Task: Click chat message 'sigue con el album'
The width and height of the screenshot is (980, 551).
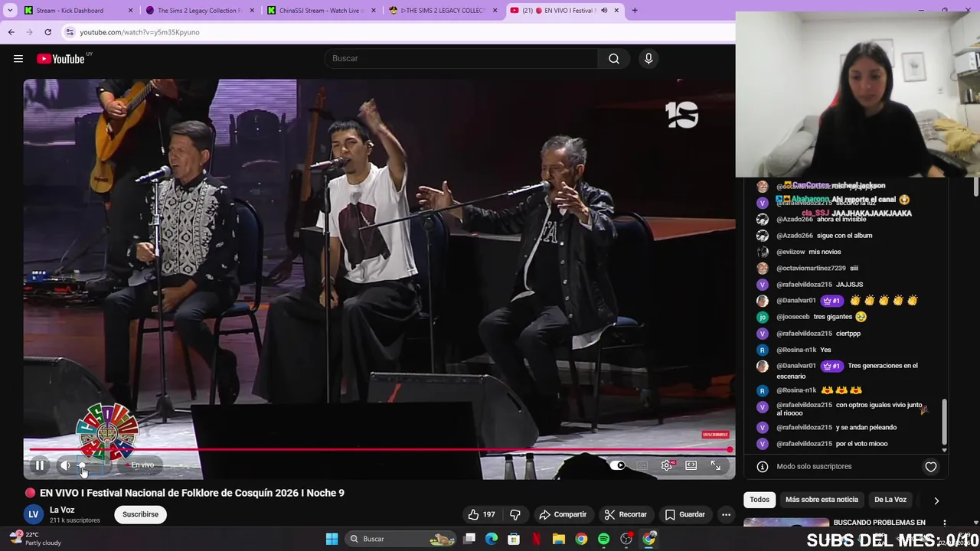Action: (x=844, y=236)
